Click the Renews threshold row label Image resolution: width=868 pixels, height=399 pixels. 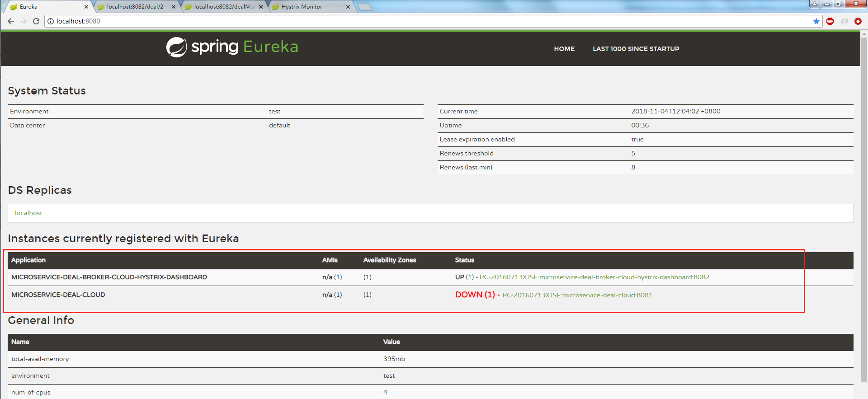[467, 153]
